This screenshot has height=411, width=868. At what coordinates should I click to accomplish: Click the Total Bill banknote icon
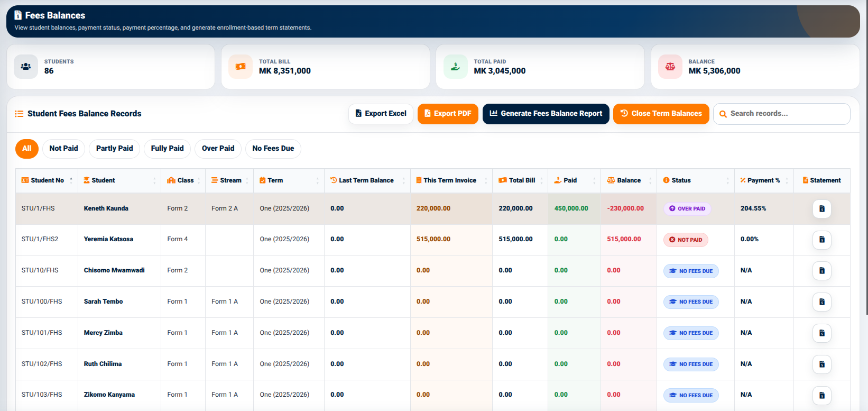coord(241,67)
